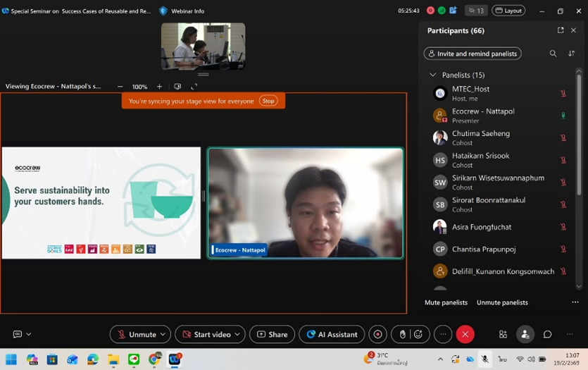Open Chrome from the Windows taskbar
The width and height of the screenshot is (588, 370).
[x=154, y=359]
